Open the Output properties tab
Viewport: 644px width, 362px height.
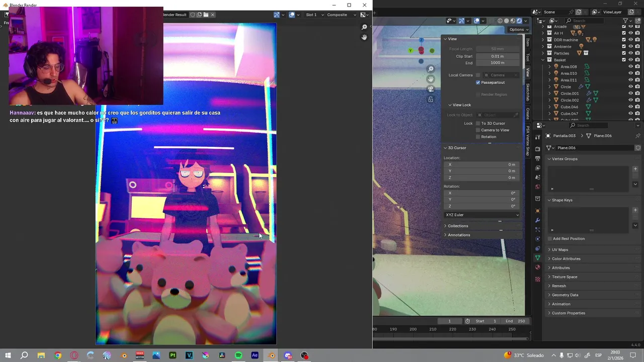[537, 158]
